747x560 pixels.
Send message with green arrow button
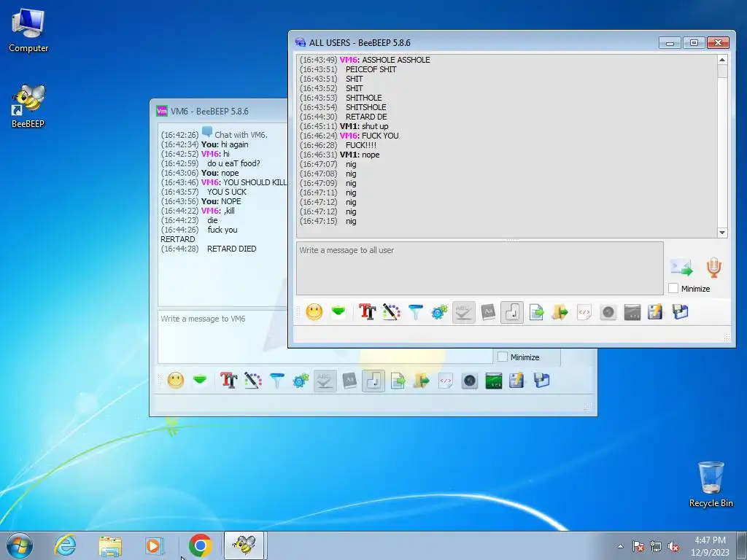pyautogui.click(x=681, y=268)
